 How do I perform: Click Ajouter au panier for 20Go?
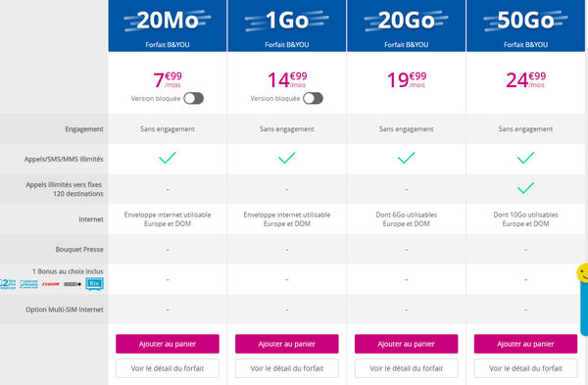tap(406, 344)
